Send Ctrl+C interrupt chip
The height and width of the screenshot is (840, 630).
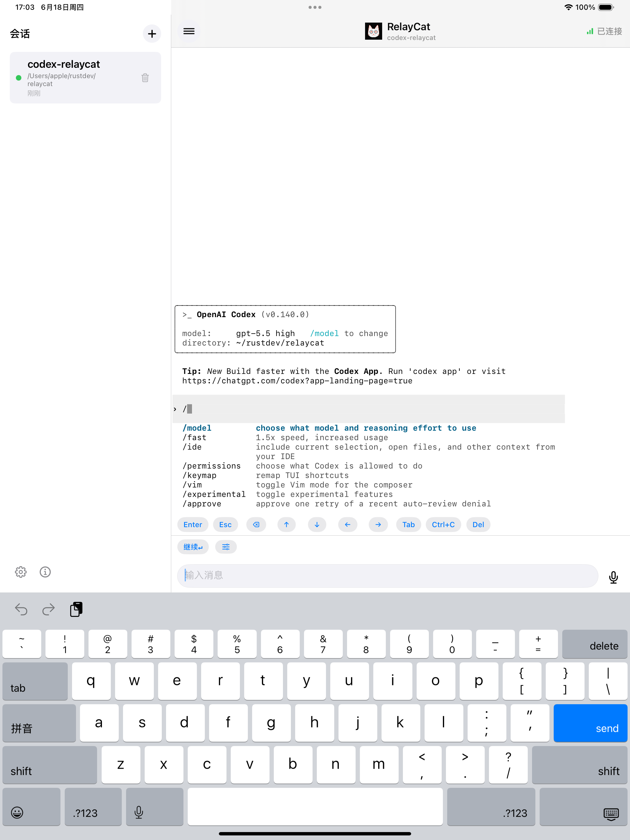click(x=443, y=524)
